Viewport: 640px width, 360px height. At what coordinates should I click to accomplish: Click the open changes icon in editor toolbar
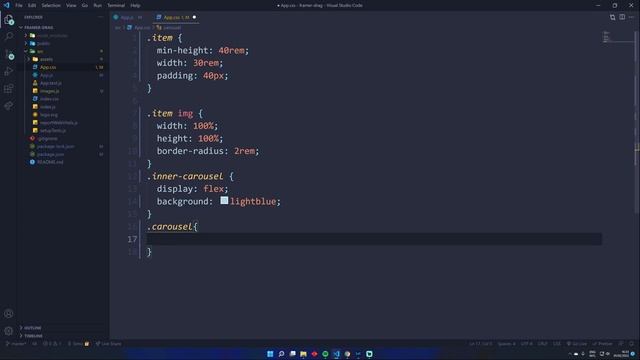coord(612,17)
